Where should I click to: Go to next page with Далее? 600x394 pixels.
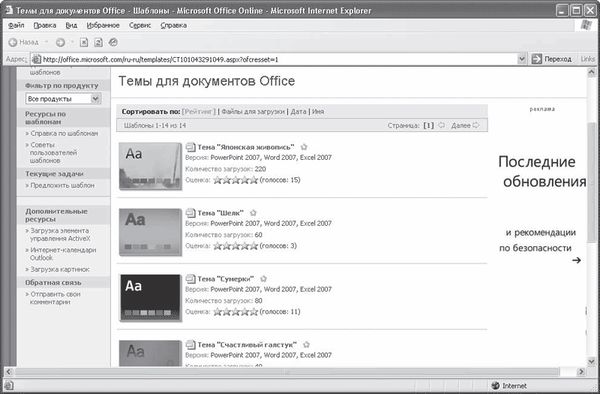click(465, 125)
